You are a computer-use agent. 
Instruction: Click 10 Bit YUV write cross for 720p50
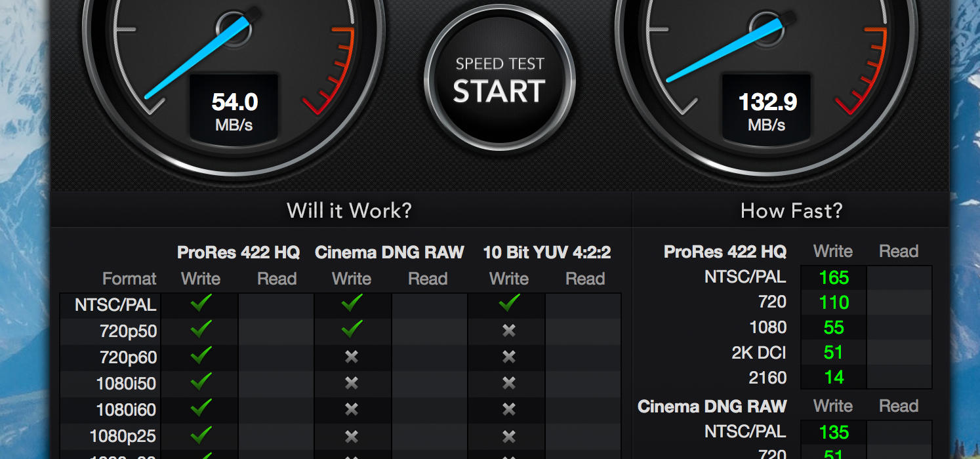tap(509, 331)
